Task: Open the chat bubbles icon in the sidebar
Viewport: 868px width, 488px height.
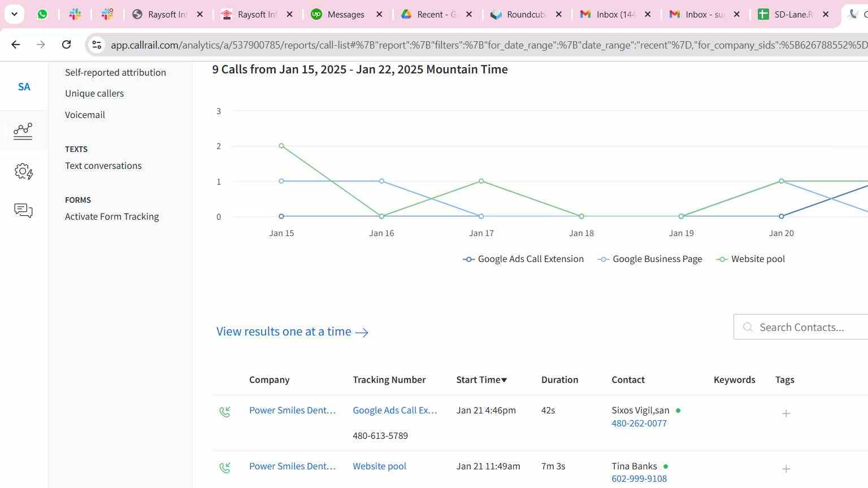Action: tap(23, 211)
